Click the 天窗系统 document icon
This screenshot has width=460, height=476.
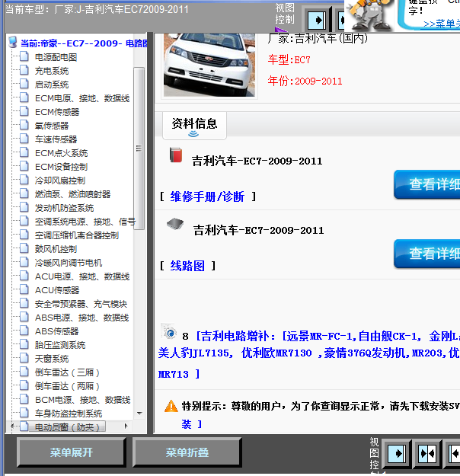pyautogui.click(x=24, y=358)
